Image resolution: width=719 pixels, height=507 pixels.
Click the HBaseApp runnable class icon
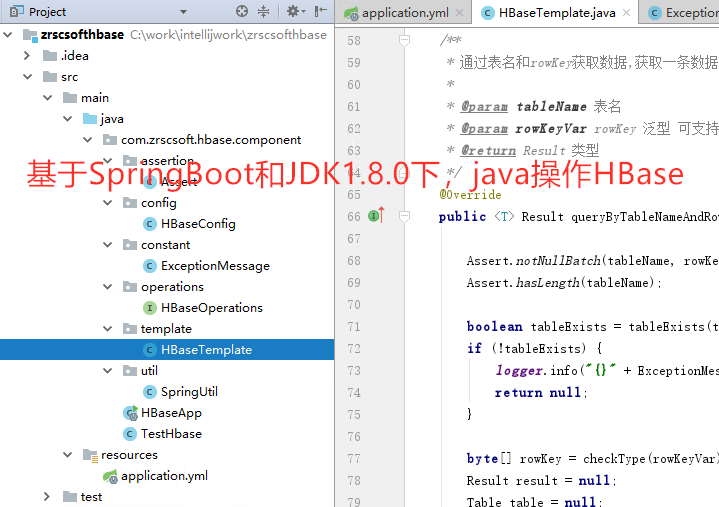pos(130,413)
